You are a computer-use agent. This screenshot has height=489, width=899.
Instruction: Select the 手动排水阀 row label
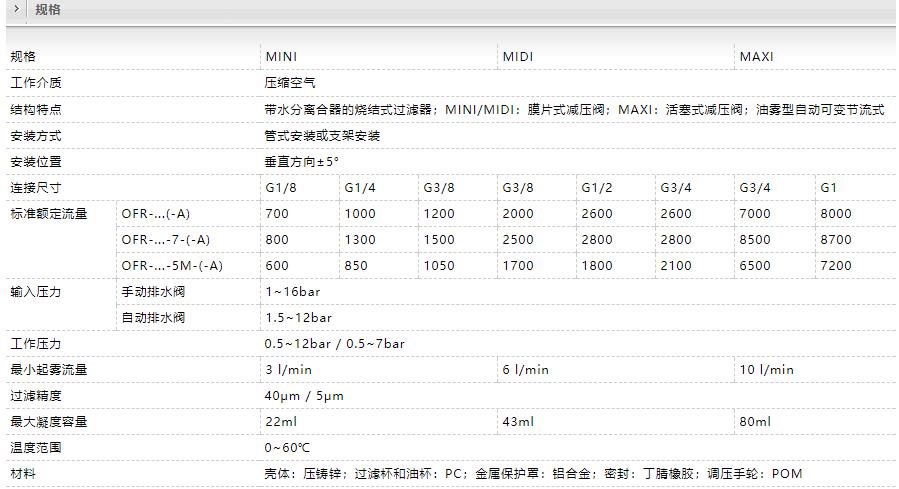[x=153, y=292]
